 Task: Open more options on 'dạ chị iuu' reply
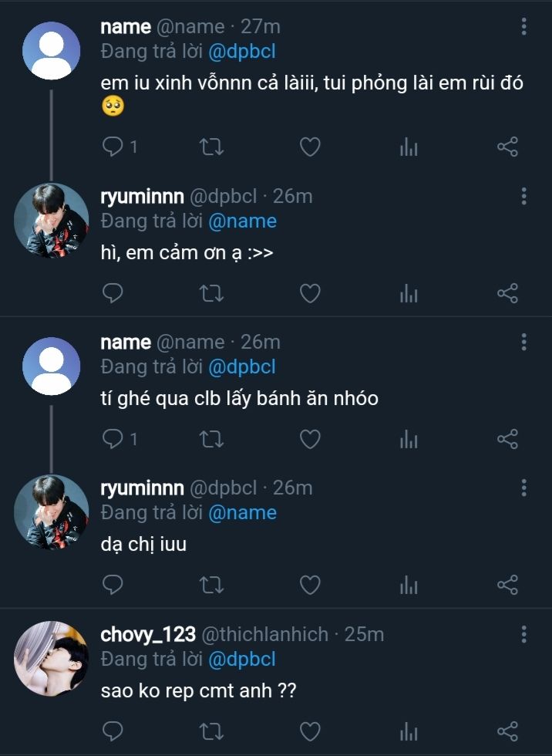click(523, 488)
